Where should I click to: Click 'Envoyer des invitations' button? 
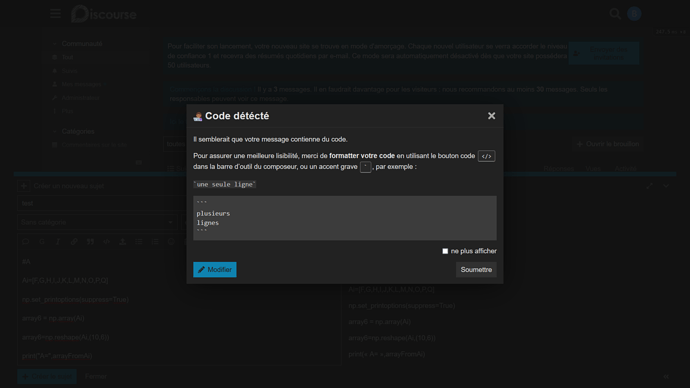[604, 53]
